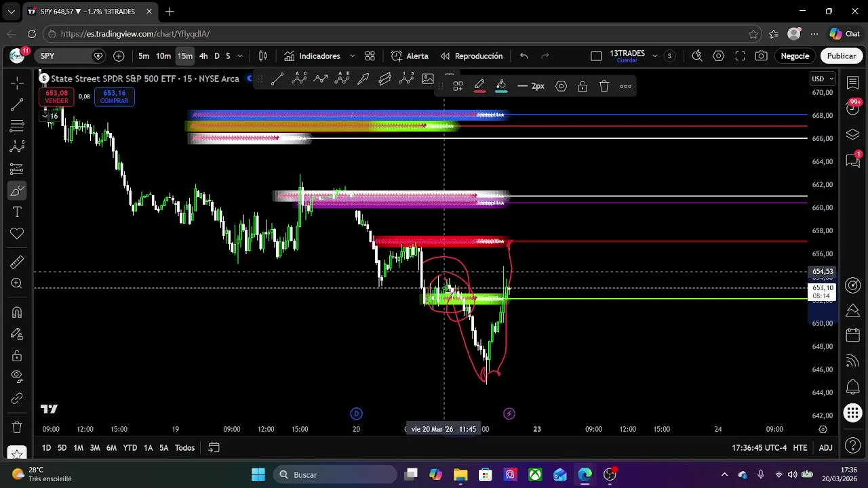Activate the zoom-in magnifier tool

[17, 284]
